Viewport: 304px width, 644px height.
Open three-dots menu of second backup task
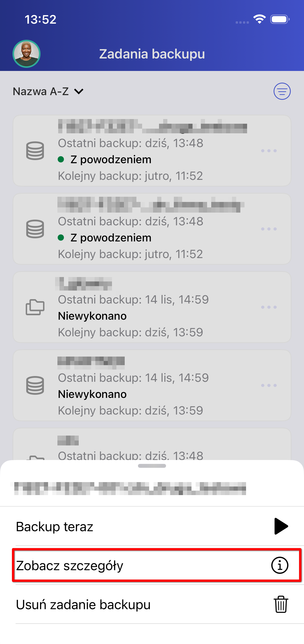(269, 229)
